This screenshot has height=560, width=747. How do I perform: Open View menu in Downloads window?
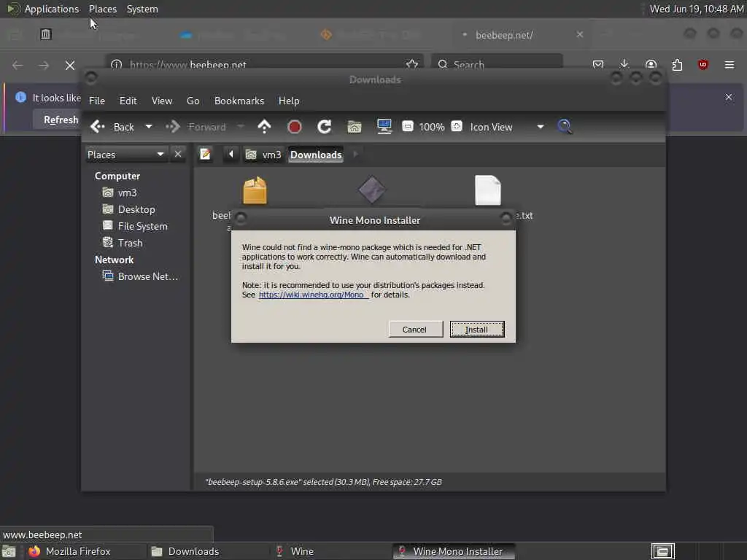tap(162, 101)
